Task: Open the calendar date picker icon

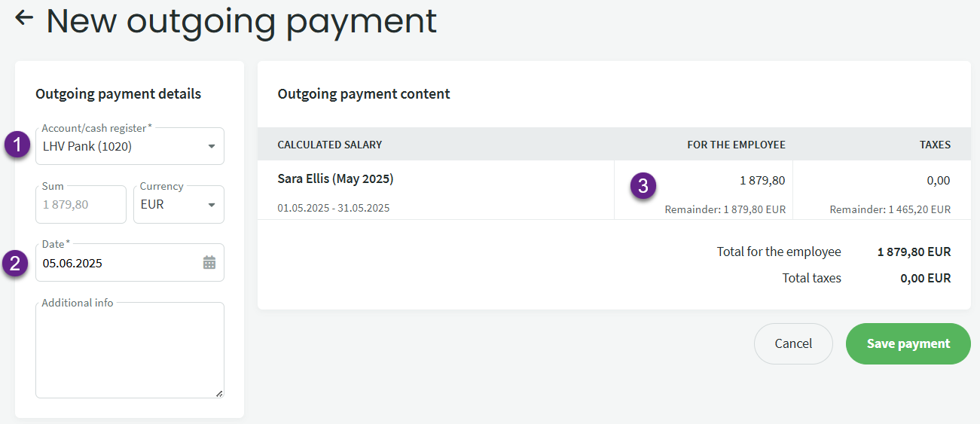Action: click(209, 263)
